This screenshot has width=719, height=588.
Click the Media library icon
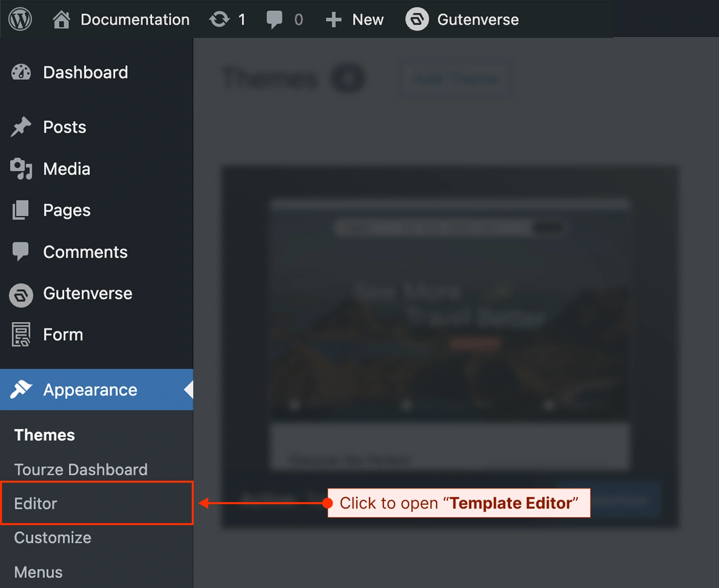(x=21, y=169)
